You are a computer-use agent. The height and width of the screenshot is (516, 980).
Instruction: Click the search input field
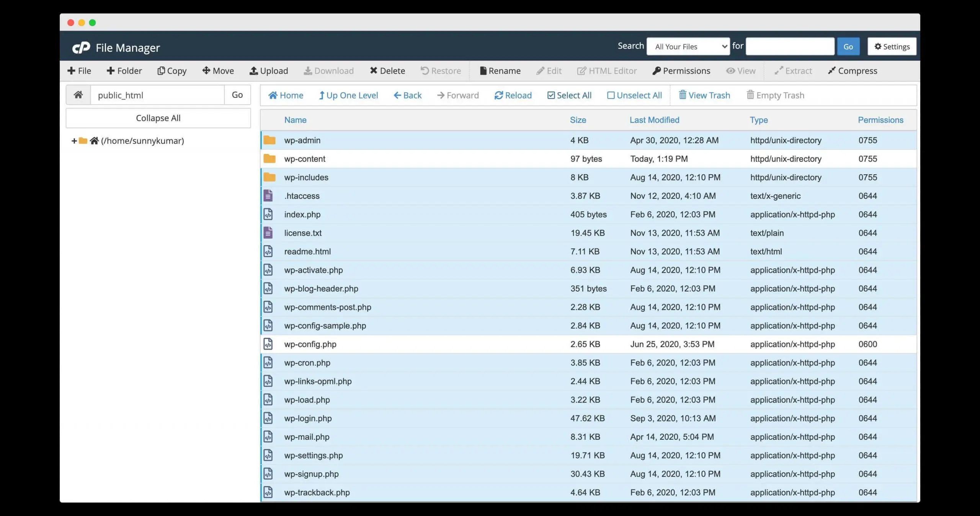pos(791,46)
